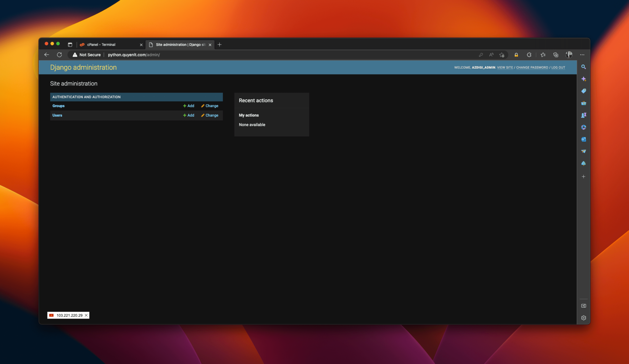Screen dimensions: 629x364
Task: Click the Read aloud icon in address bar
Action: point(491,55)
